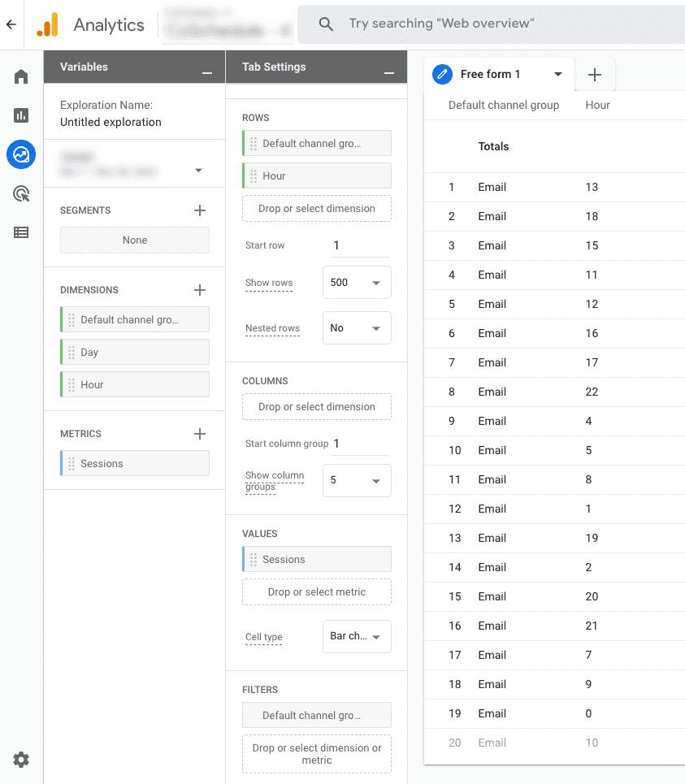Image resolution: width=685 pixels, height=784 pixels.
Task: Click the Start row input field
Action: 359,245
